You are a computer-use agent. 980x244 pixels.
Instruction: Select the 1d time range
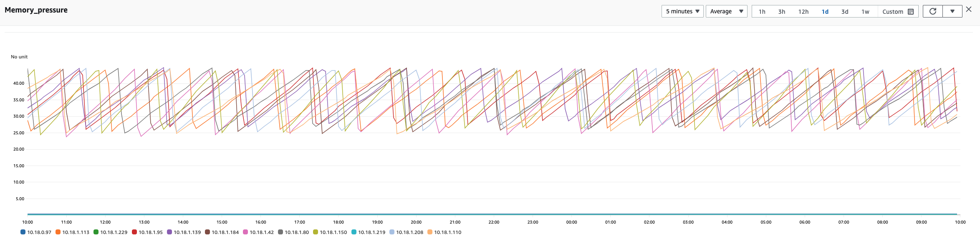(x=825, y=12)
